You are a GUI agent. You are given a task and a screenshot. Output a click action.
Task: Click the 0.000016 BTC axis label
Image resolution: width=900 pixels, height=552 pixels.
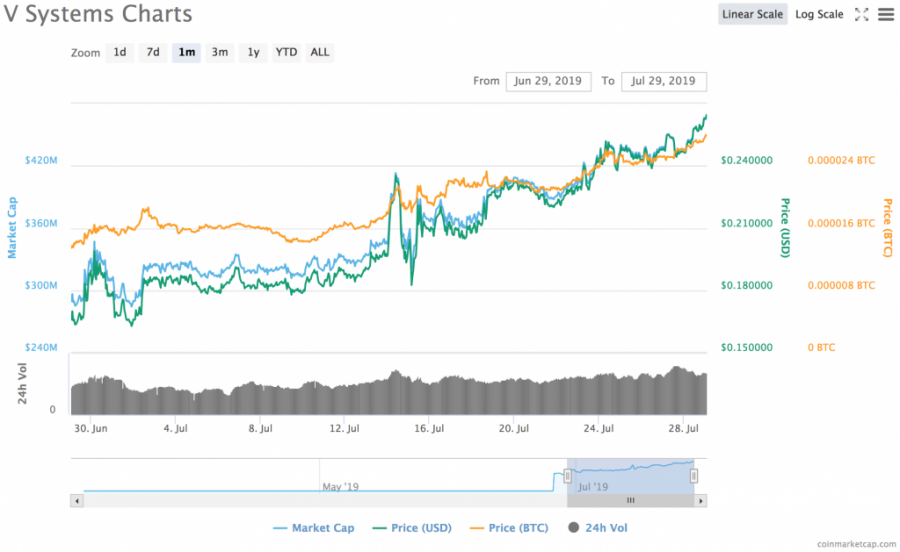[x=841, y=223]
